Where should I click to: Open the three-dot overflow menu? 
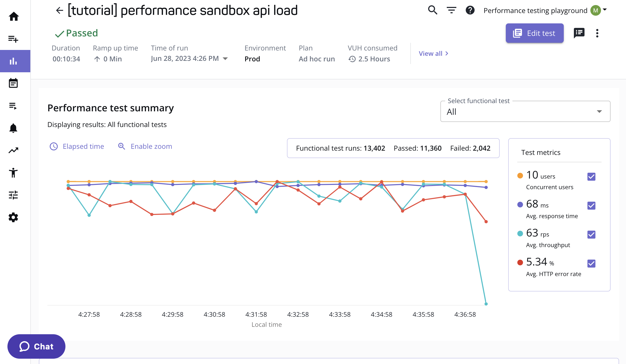597,33
